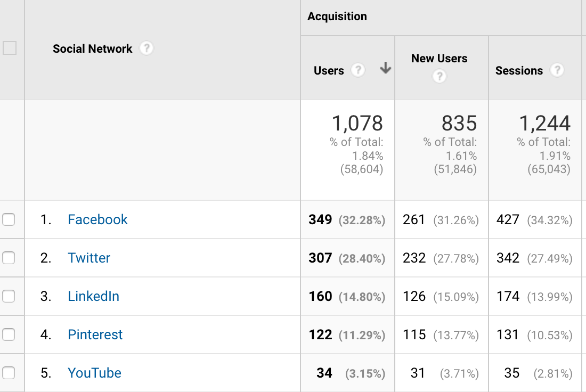
Task: Open the Twitter social network link
Action: [89, 258]
